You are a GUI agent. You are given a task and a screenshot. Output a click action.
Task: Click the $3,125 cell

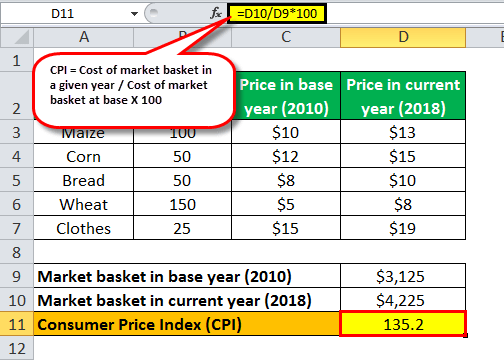pos(403,276)
